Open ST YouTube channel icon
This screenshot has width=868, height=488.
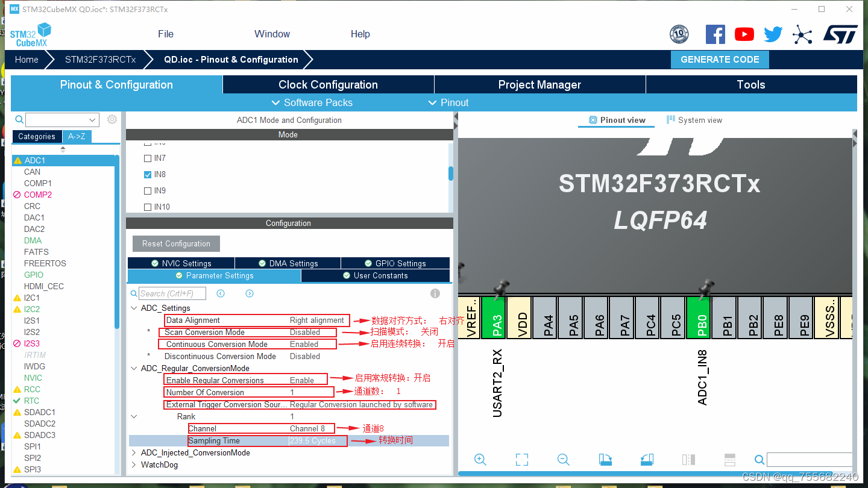click(x=744, y=34)
